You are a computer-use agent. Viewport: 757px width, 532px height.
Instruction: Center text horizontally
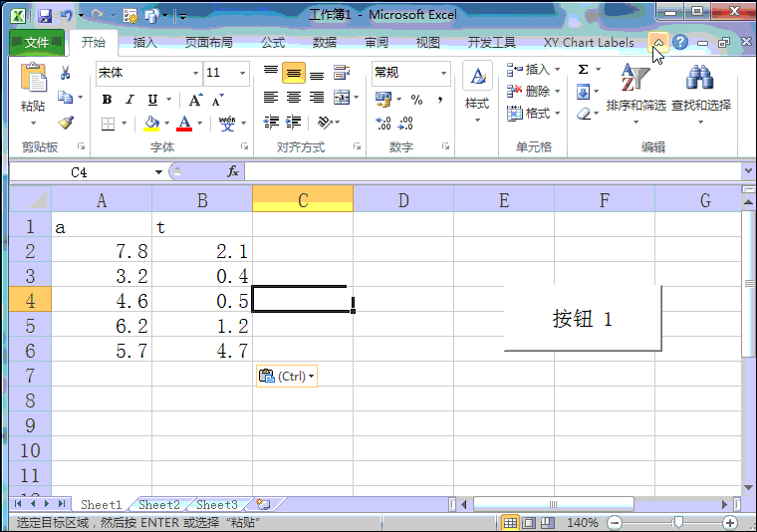pyautogui.click(x=294, y=98)
